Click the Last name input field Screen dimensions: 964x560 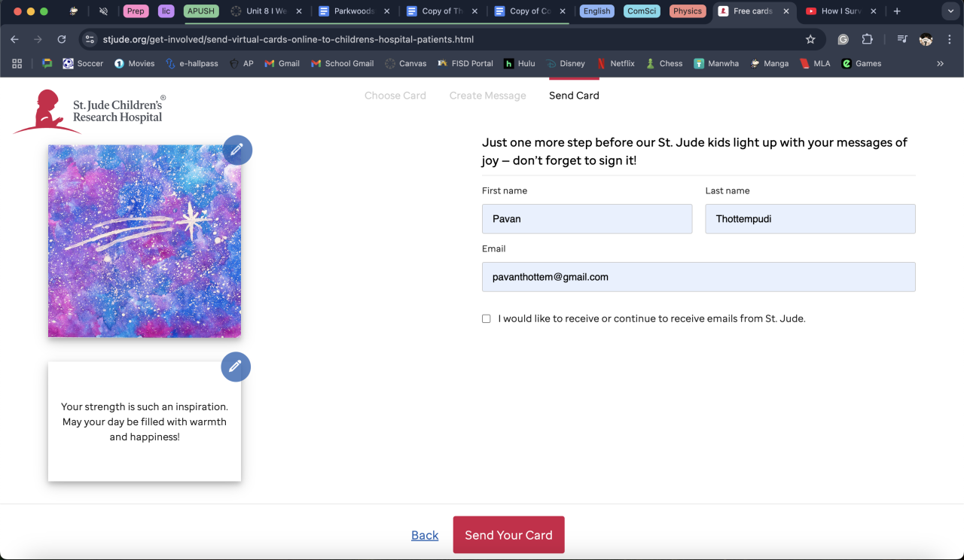pos(810,218)
